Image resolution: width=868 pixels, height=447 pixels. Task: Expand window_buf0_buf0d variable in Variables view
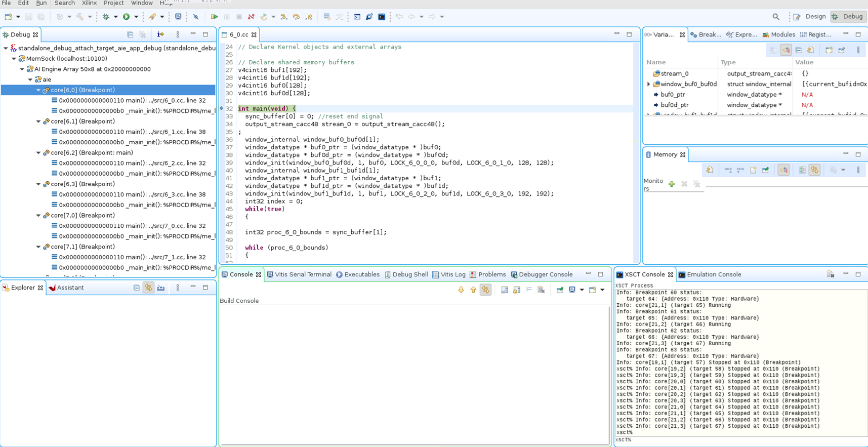[648, 84]
